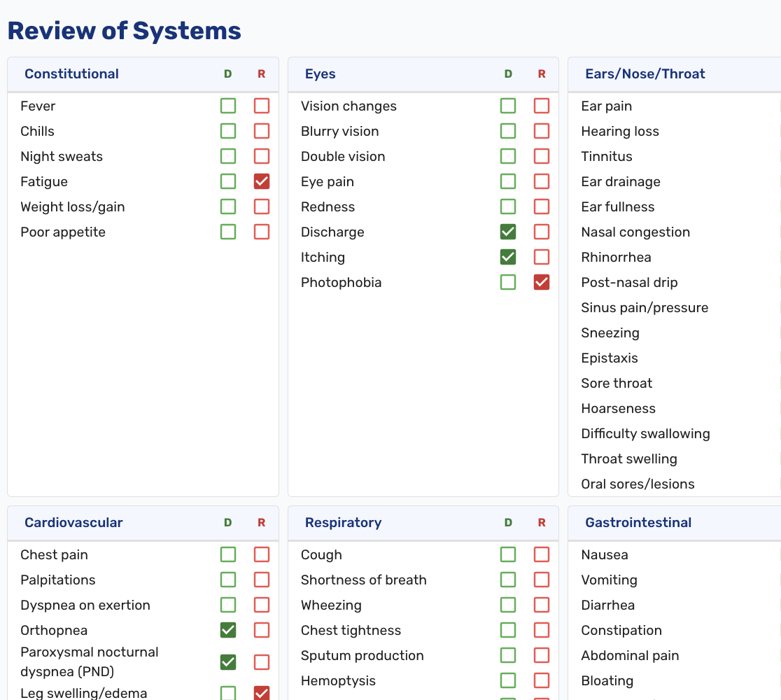The width and height of the screenshot is (781, 700).
Task: Check Hemoptysis R checkbox
Action: 542,680
